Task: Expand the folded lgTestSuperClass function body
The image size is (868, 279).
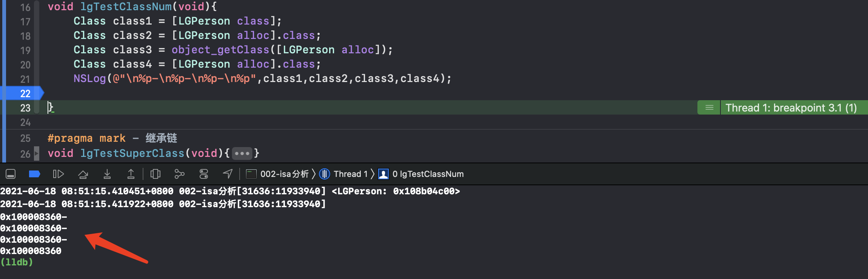Action: pos(242,153)
